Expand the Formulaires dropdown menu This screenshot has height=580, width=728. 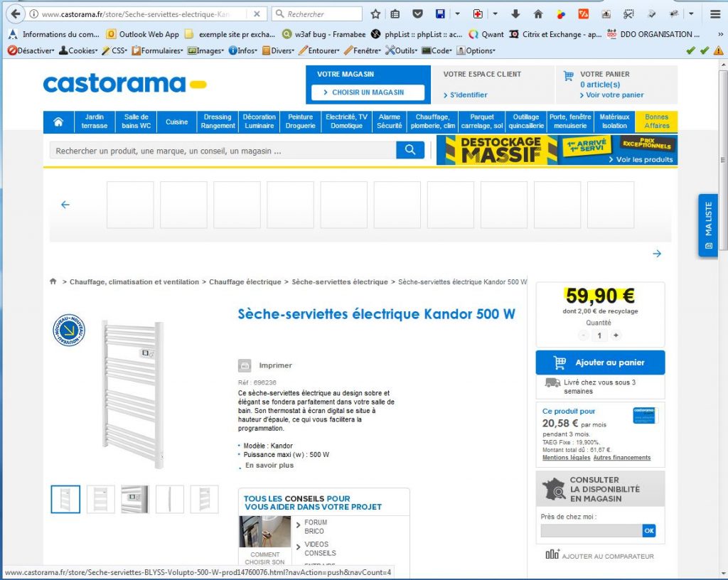coord(161,50)
